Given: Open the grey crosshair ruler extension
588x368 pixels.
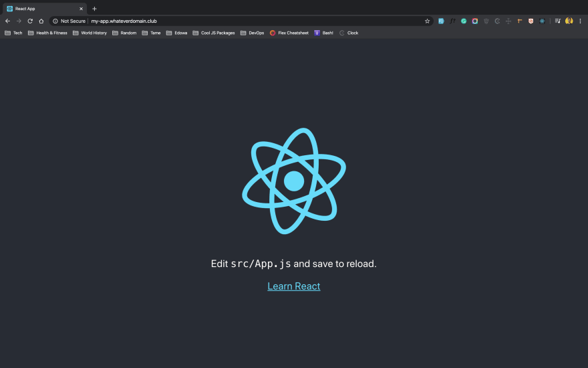Looking at the screenshot, I should click(508, 21).
